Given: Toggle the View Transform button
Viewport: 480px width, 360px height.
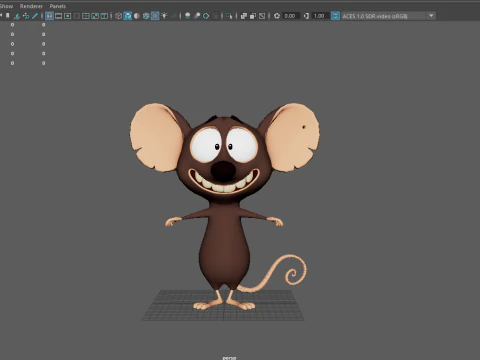Looking at the screenshot, I should pos(335,16).
